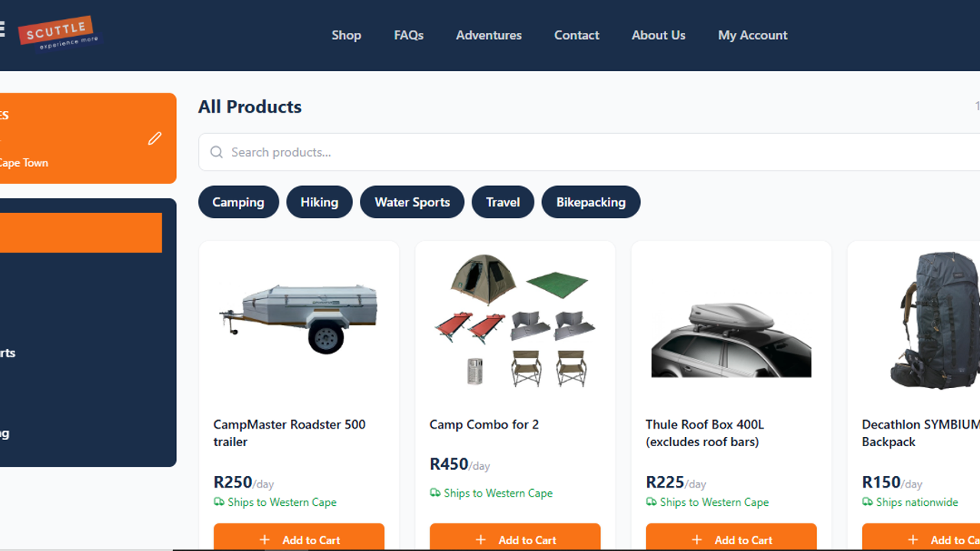The height and width of the screenshot is (551, 980).
Task: Go to the Adventures page
Action: [488, 35]
